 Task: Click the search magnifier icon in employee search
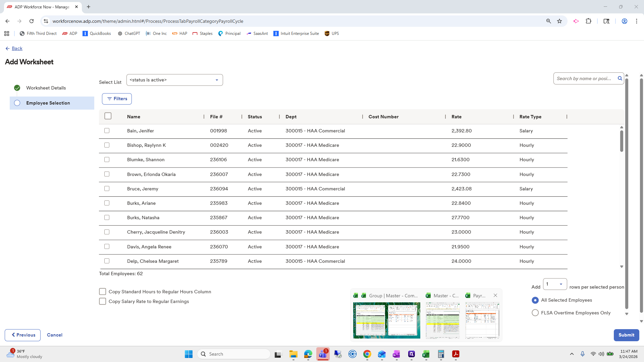point(620,78)
